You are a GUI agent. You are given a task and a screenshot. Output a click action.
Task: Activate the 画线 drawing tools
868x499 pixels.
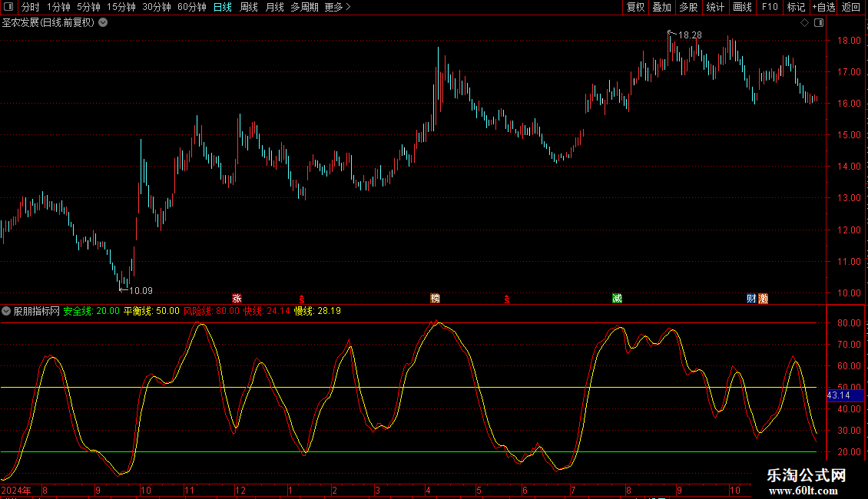tap(742, 7)
